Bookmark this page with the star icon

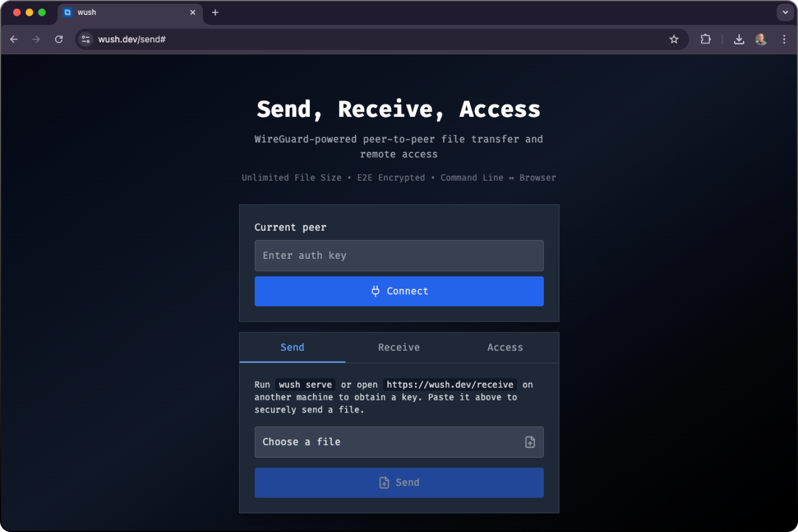(x=674, y=39)
